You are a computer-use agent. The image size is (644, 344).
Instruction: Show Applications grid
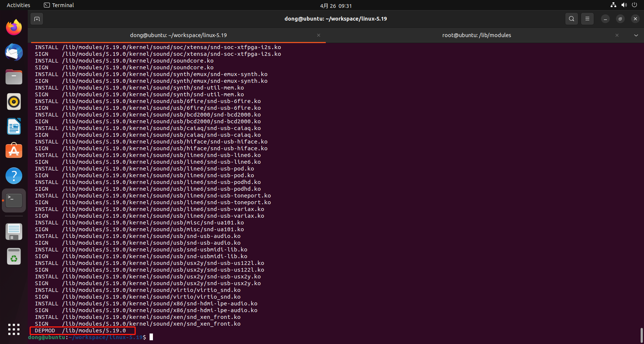[14, 329]
